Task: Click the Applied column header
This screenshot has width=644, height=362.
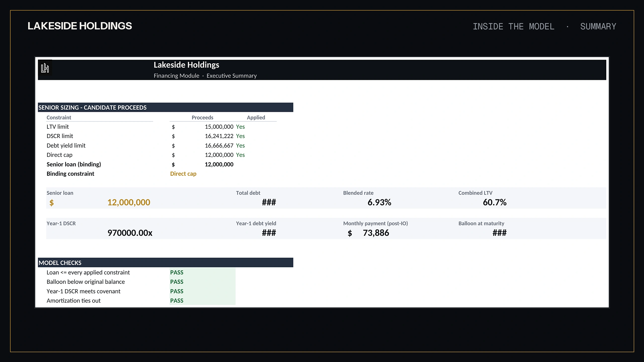Action: point(256,117)
